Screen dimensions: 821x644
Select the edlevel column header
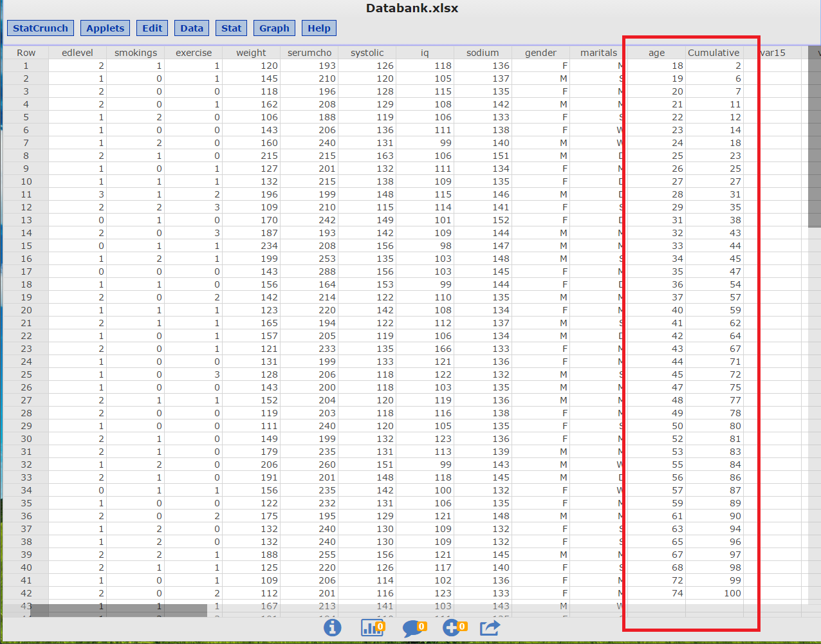[77, 53]
